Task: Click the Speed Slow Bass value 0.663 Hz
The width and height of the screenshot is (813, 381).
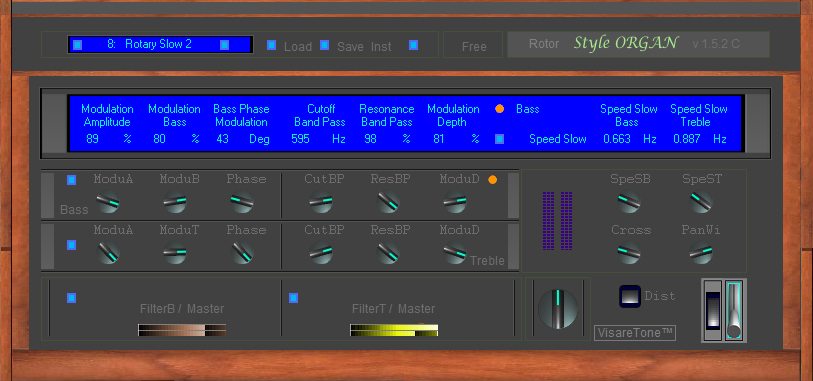Action: click(630, 139)
